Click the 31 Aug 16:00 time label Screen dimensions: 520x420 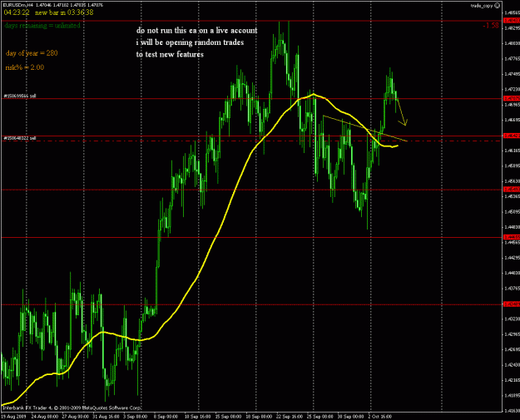106,417
